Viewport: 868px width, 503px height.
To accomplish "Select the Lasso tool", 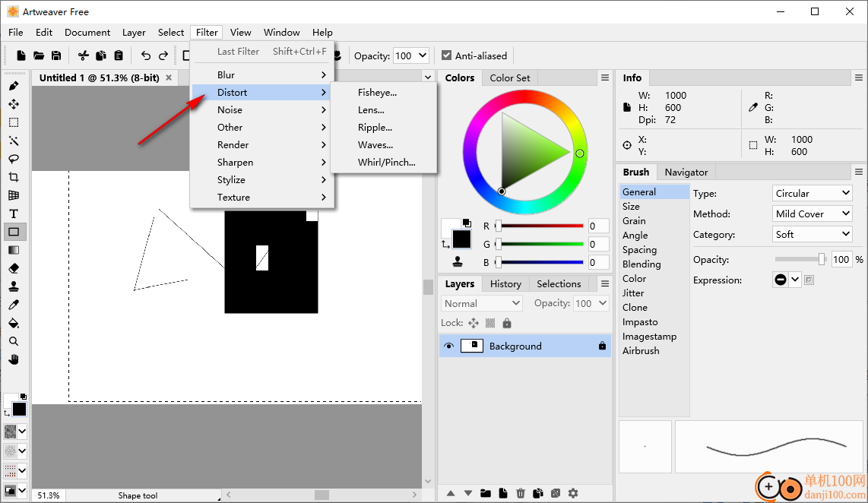I will [14, 159].
